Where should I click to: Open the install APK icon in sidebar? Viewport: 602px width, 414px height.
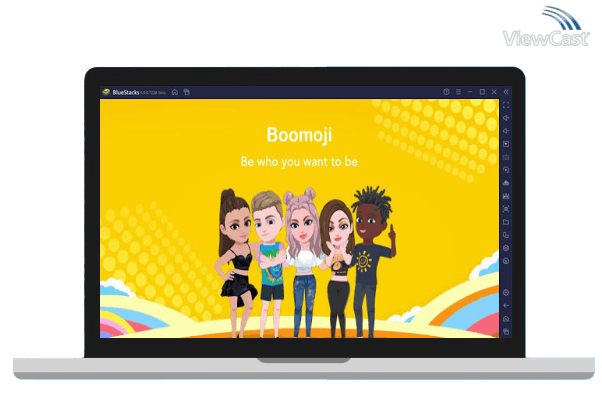(506, 183)
